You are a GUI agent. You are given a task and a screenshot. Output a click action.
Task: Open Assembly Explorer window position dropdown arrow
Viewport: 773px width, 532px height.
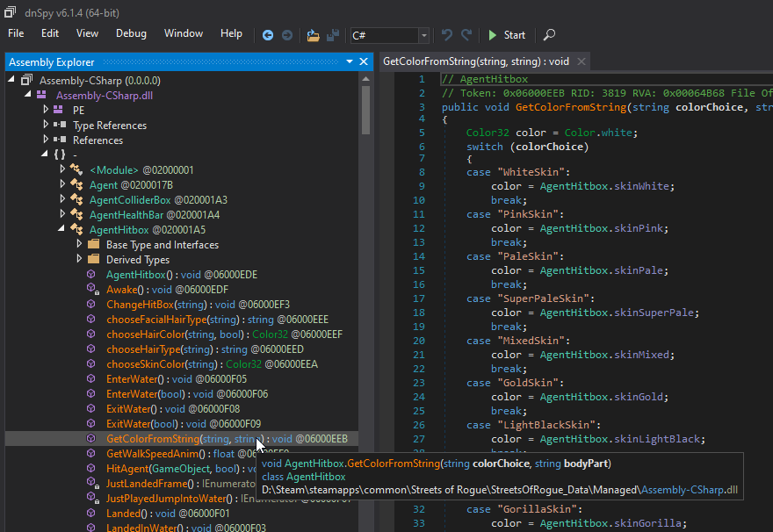click(x=350, y=61)
